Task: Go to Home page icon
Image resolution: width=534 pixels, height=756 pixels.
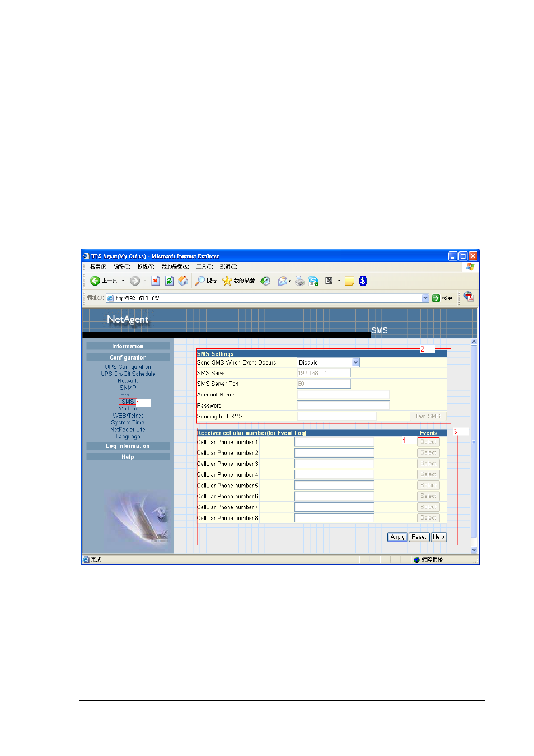Action: (x=183, y=281)
